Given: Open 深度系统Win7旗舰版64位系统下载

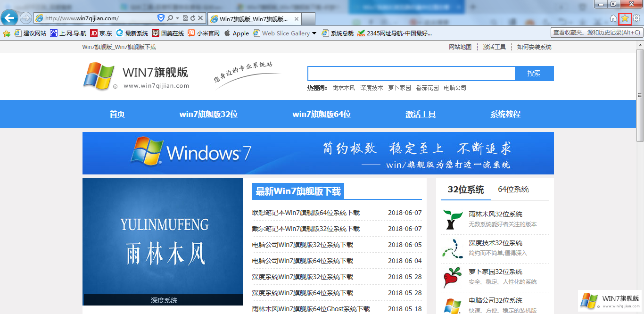Looking at the screenshot, I should click(x=303, y=293).
